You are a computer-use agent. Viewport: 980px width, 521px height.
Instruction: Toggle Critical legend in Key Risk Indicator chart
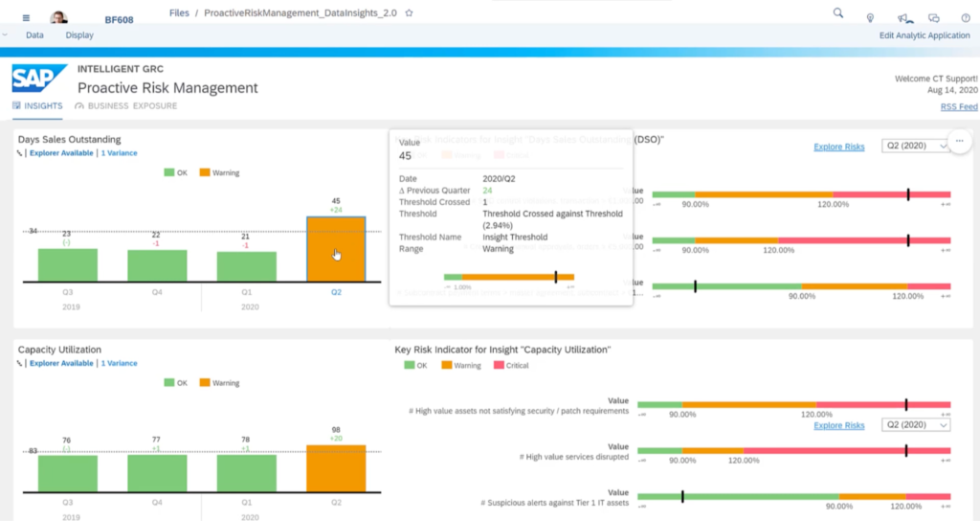[x=511, y=365]
